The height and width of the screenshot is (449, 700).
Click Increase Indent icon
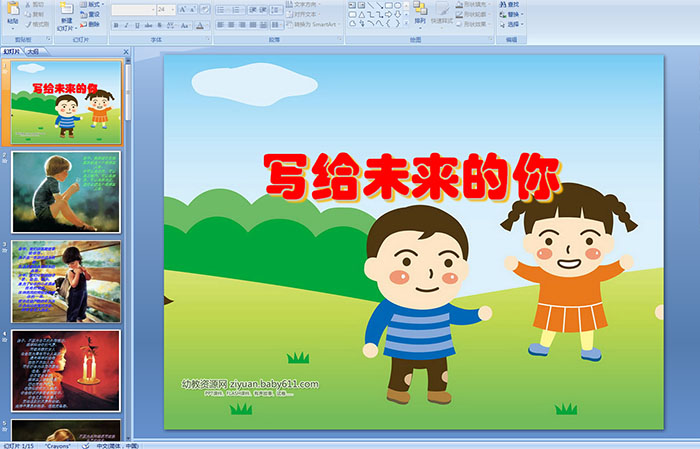point(263,9)
